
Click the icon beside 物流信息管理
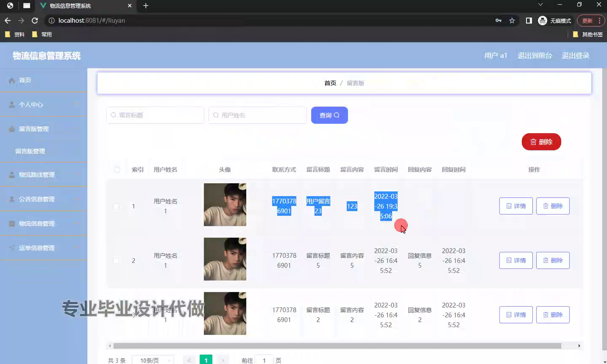click(x=12, y=224)
